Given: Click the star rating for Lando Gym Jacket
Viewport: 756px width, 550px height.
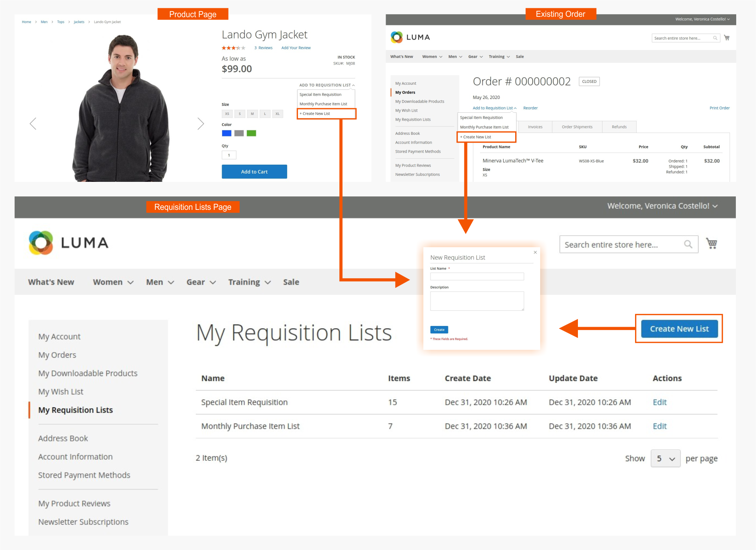Looking at the screenshot, I should 233,47.
